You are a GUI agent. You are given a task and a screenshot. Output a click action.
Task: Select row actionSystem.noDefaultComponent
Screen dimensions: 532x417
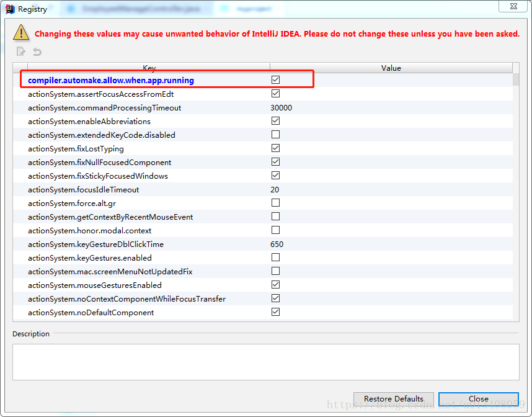(x=263, y=312)
